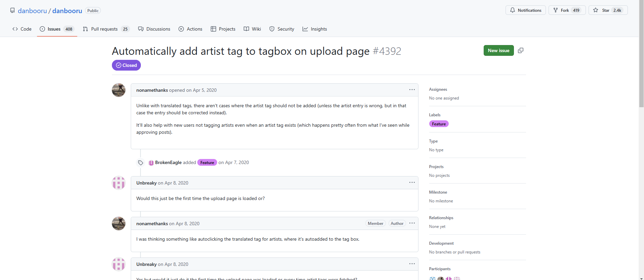Open the Wiki tab
Viewport: 644px width, 280px height.
point(252,29)
